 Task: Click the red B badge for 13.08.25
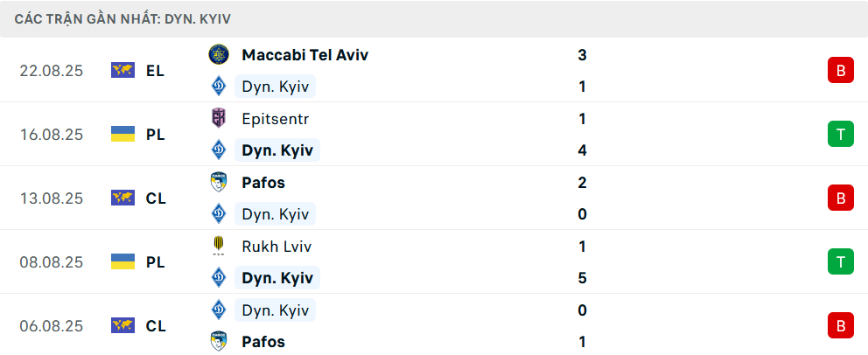click(x=840, y=198)
